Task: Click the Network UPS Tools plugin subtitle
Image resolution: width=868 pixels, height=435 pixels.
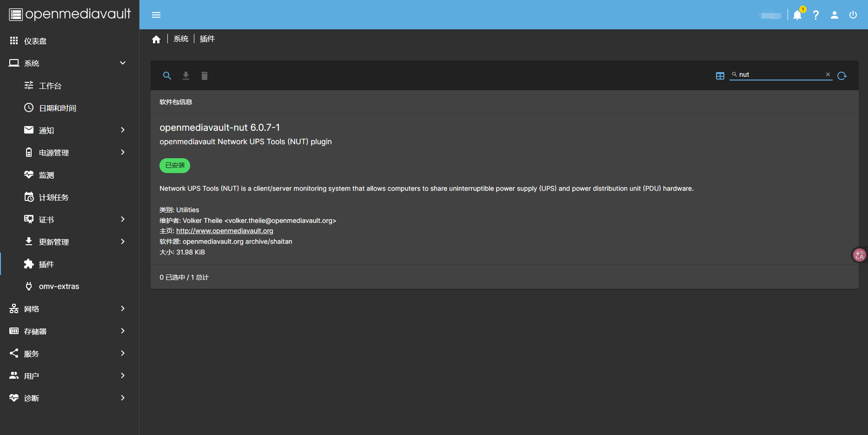Action: (245, 141)
